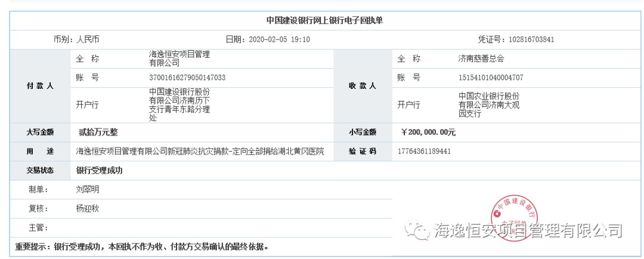Click payer's 全称 label
Viewport: 644px width, 259px height.
click(88, 59)
